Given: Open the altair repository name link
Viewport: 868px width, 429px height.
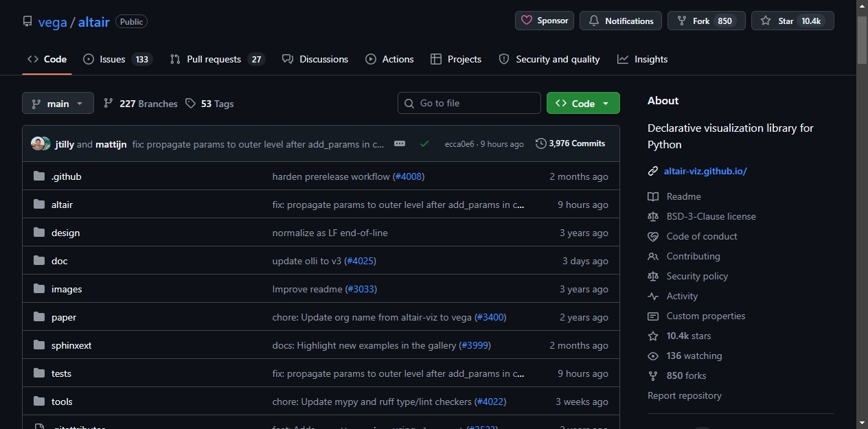Looking at the screenshot, I should click(x=94, y=22).
